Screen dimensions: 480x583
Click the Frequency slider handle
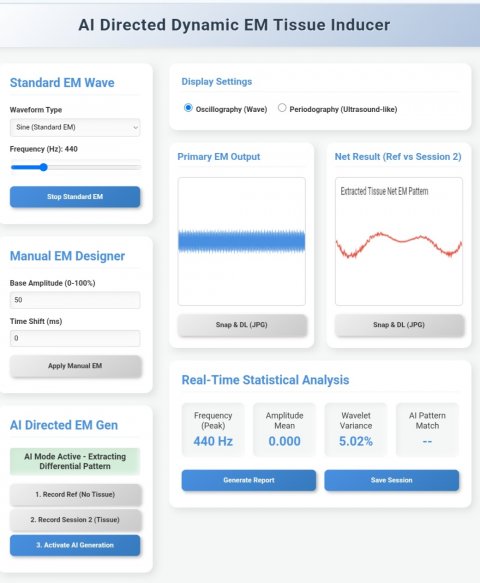(x=44, y=167)
